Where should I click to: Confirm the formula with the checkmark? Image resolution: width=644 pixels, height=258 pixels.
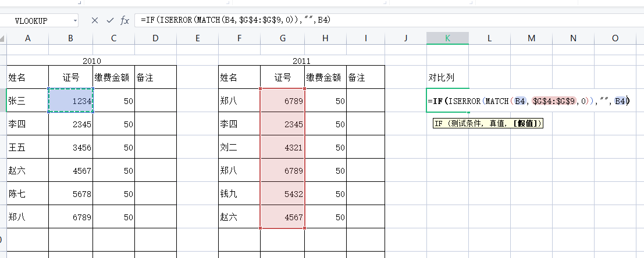pos(110,20)
